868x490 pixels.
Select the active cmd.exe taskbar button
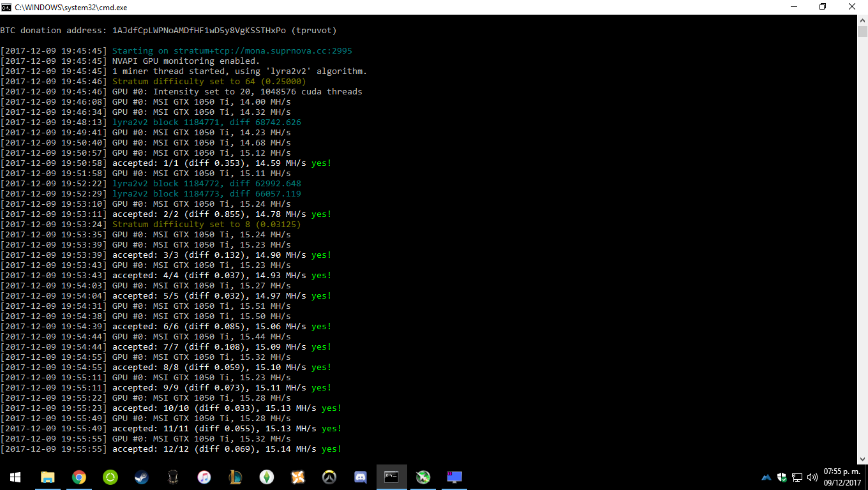coord(391,477)
